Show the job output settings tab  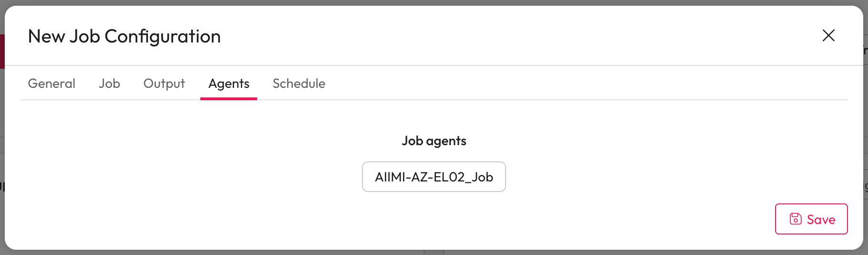tap(164, 84)
